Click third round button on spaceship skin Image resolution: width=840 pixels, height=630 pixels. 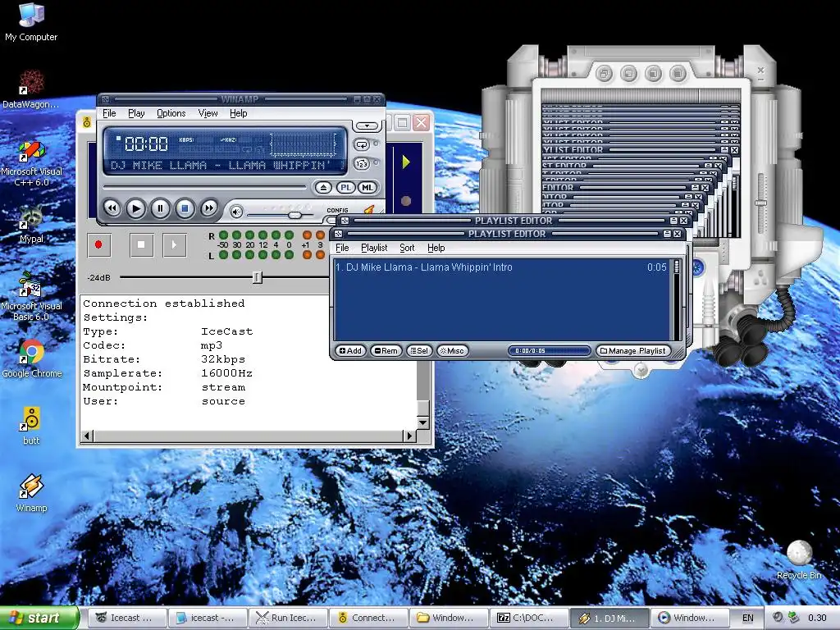(x=653, y=73)
